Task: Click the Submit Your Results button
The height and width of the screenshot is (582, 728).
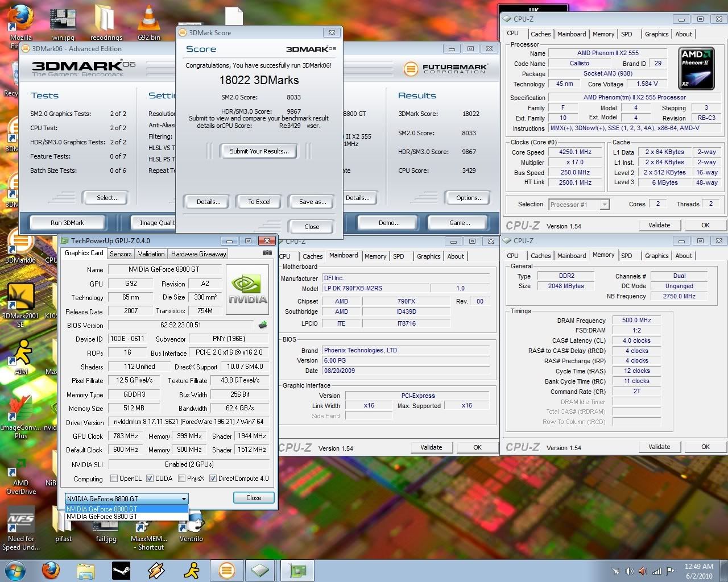Action: pyautogui.click(x=259, y=151)
